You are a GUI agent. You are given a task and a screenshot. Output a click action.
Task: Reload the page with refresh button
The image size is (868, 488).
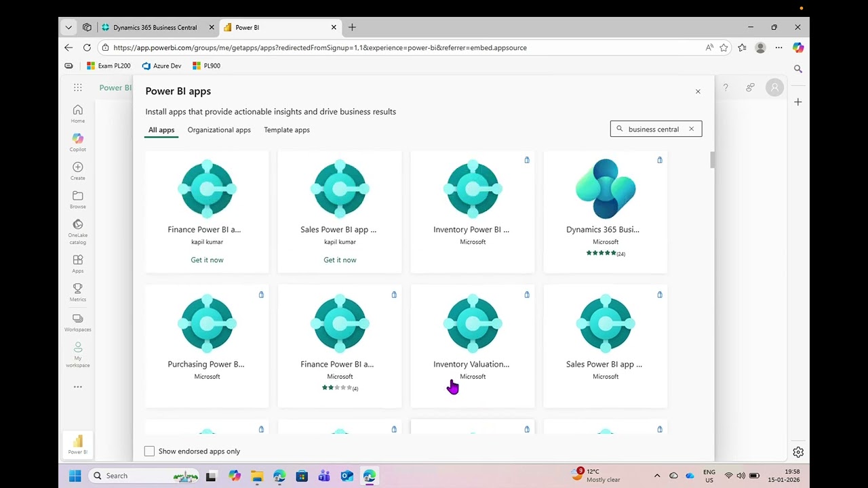[87, 47]
